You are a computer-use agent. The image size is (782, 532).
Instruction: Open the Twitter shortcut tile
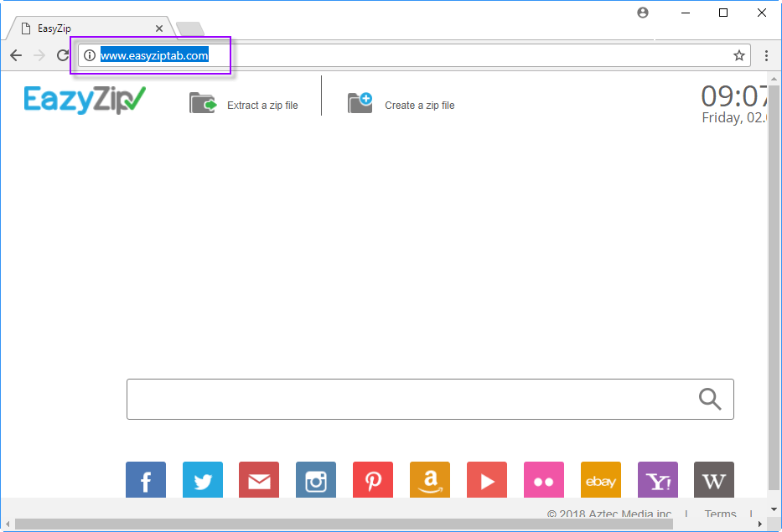(x=203, y=480)
